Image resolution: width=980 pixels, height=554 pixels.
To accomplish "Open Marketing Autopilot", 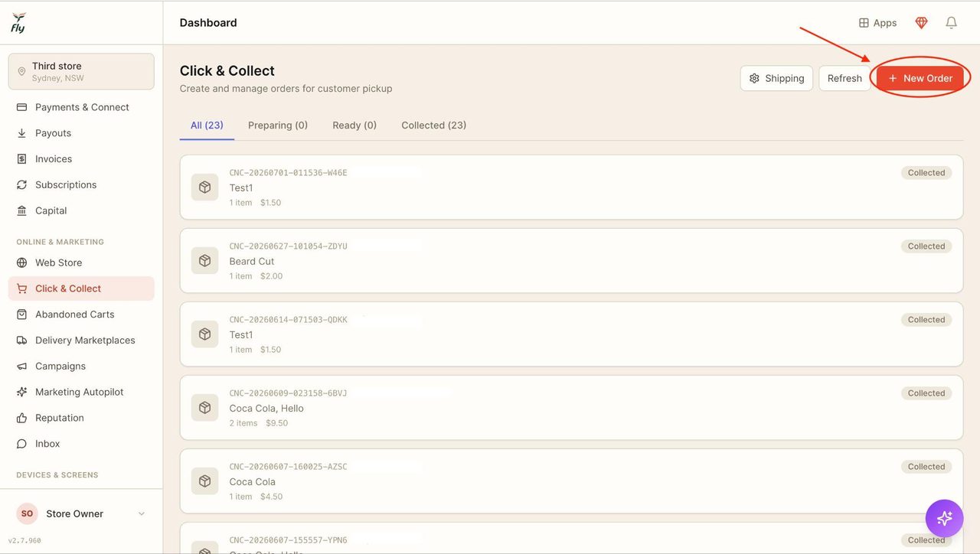I will click(81, 393).
